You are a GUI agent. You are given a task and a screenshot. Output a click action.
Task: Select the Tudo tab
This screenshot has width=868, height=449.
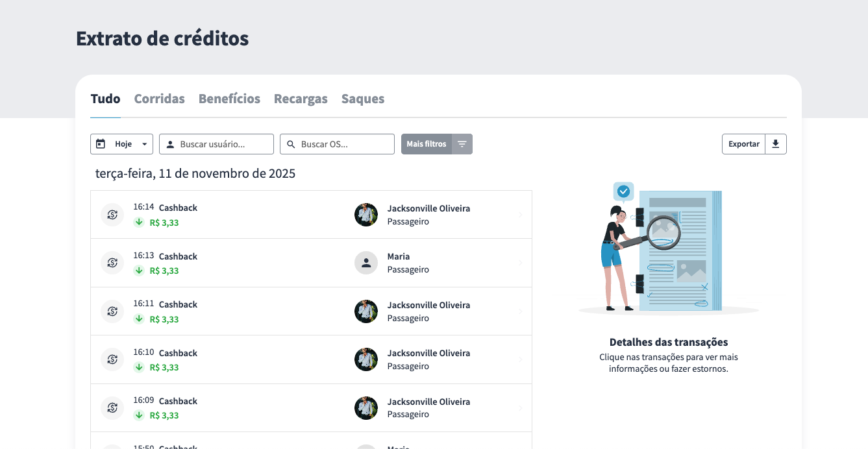point(105,99)
